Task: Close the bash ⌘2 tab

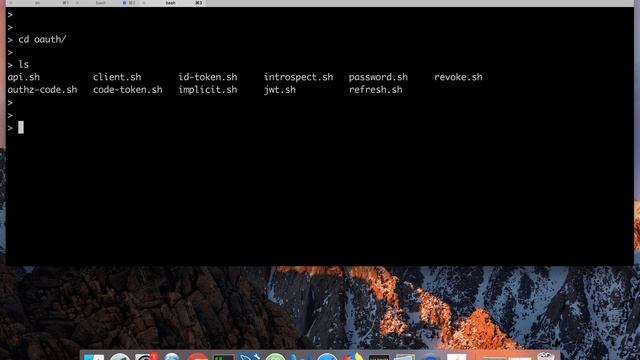Action: tap(77, 3)
